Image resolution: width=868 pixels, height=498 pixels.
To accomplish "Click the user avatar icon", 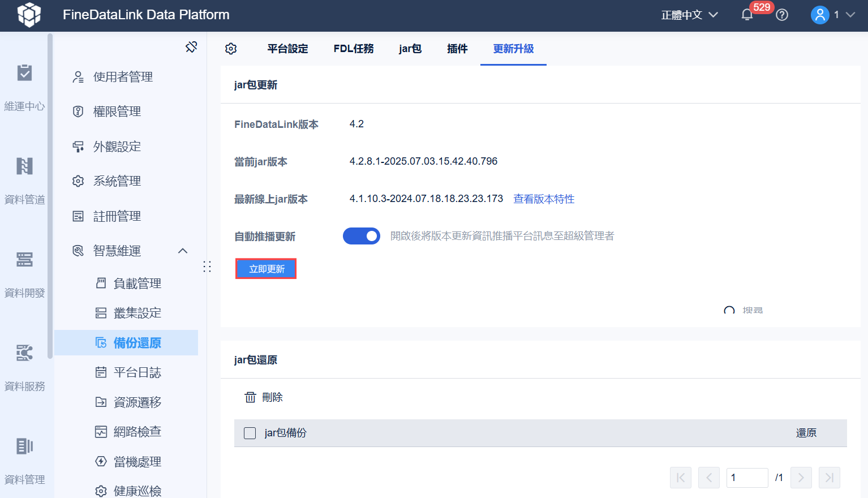I will (x=820, y=15).
